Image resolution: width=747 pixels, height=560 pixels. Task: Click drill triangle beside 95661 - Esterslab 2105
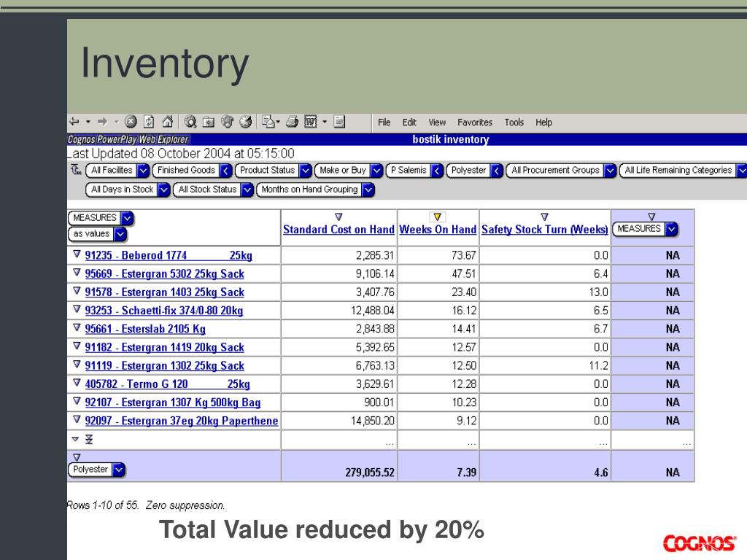77,327
